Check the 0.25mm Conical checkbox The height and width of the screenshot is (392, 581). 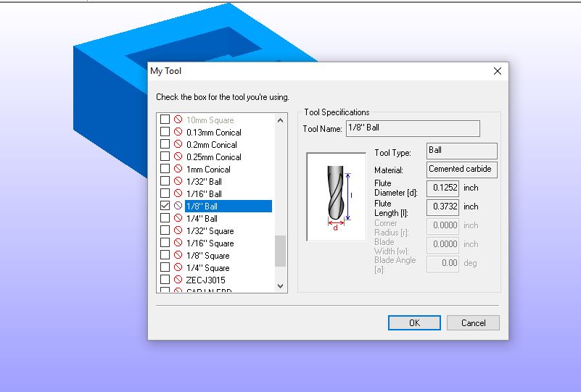coord(165,157)
